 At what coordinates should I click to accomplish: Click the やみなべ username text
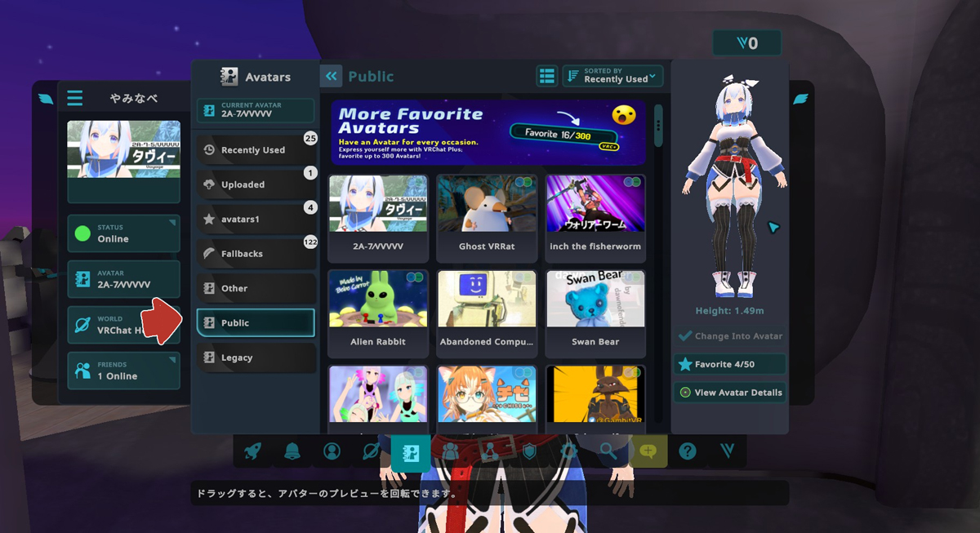134,98
